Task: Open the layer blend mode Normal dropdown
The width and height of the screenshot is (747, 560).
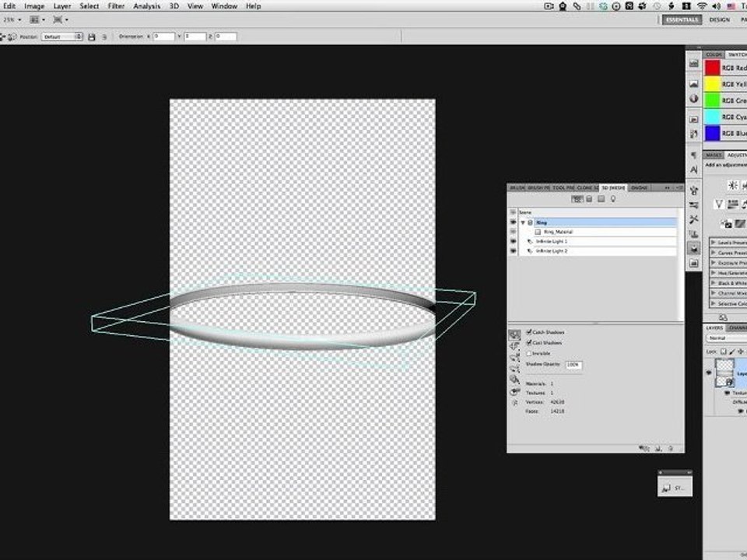Action: pyautogui.click(x=726, y=338)
